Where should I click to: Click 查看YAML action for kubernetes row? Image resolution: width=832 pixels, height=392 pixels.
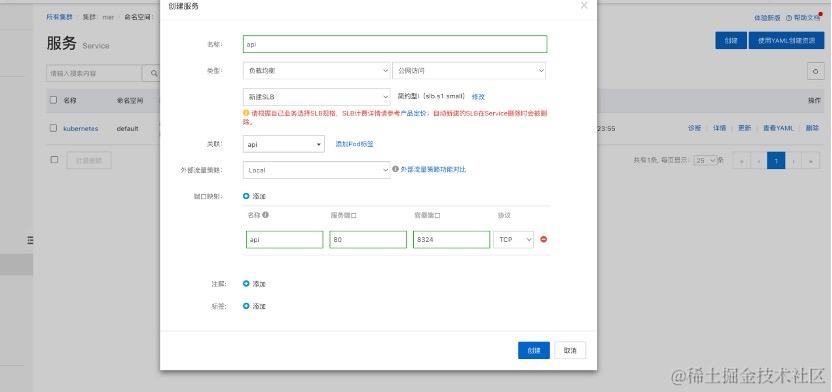pos(778,128)
